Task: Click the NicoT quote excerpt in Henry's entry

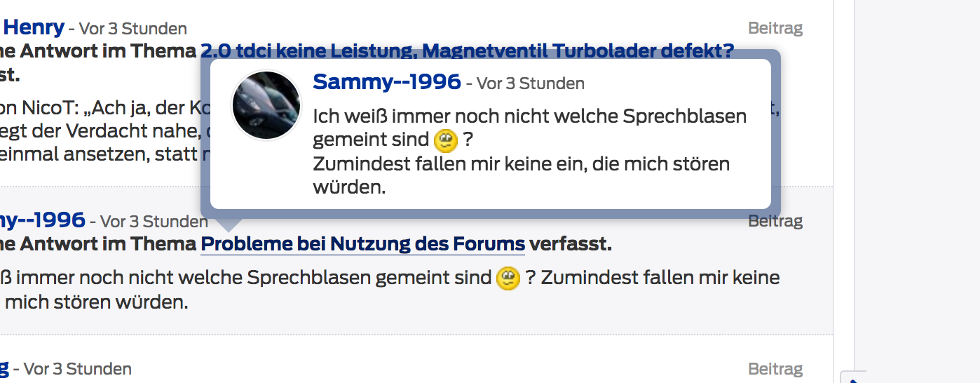Action: click(x=98, y=109)
